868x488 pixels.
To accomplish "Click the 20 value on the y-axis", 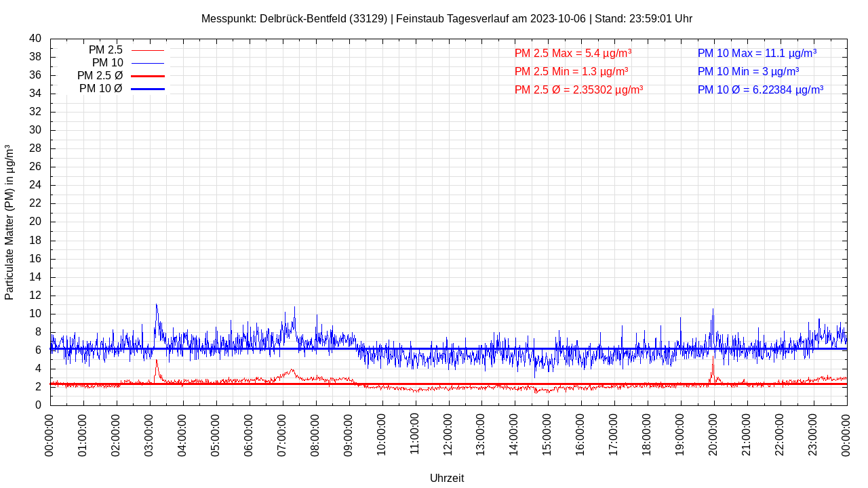I will 35,222.
